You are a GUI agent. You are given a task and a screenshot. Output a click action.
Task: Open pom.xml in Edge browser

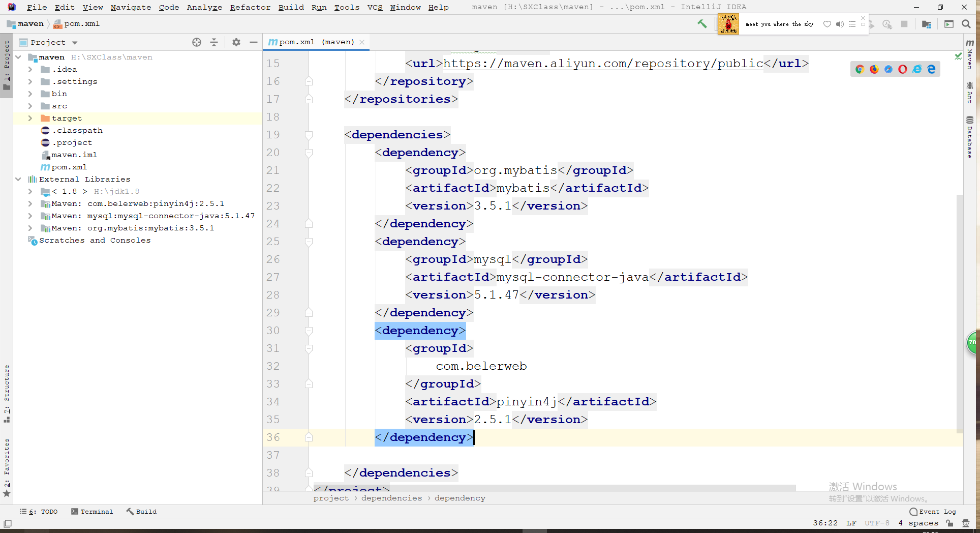pyautogui.click(x=931, y=69)
